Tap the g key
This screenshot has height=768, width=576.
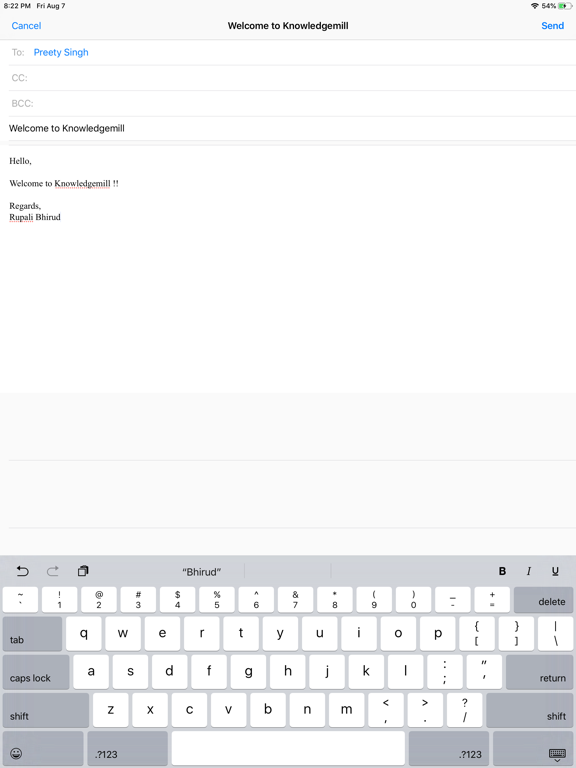(x=248, y=672)
